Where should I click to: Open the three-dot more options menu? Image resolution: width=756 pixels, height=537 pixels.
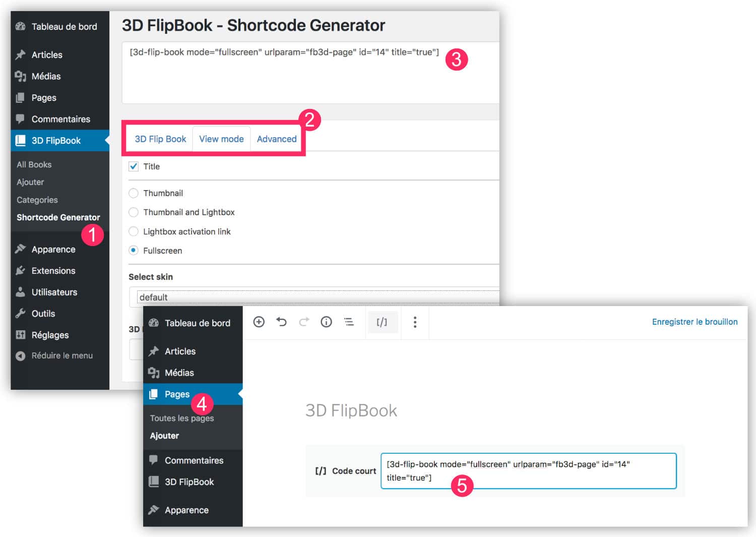point(415,322)
